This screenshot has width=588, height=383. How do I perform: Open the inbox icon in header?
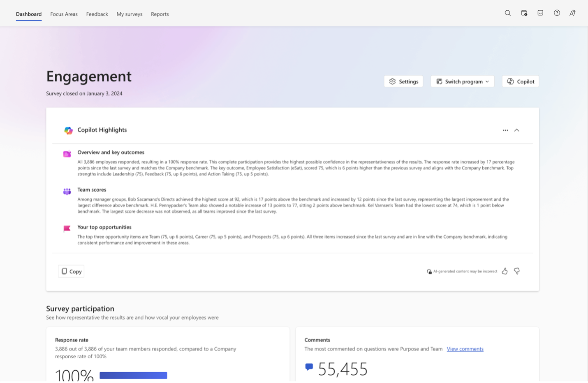pyautogui.click(x=540, y=13)
